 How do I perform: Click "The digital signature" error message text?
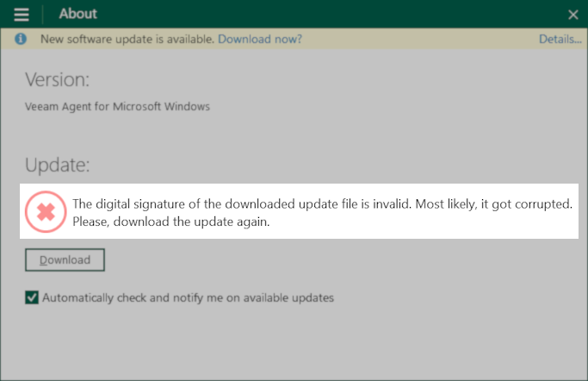point(242,203)
